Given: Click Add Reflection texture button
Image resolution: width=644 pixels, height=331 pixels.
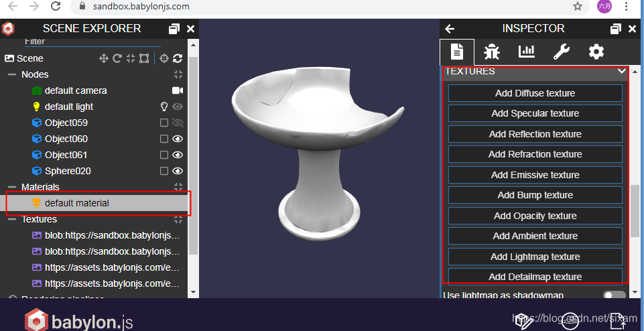Looking at the screenshot, I should click(535, 134).
